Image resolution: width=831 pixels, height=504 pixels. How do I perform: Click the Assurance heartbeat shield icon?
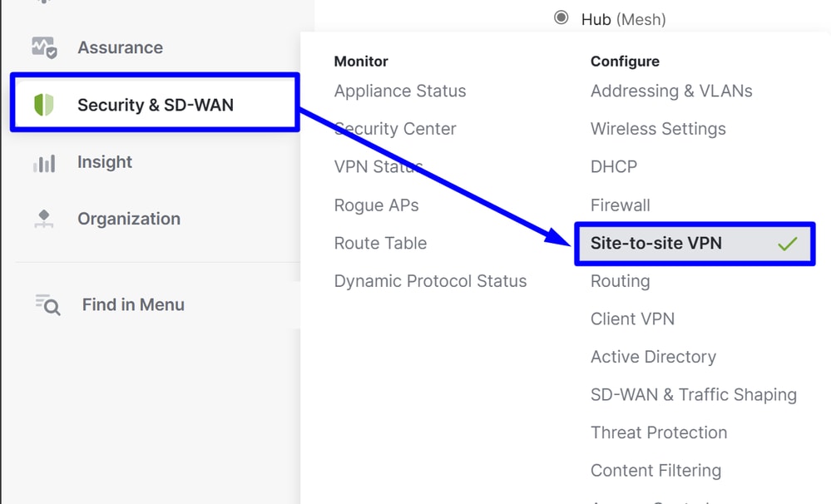coord(44,47)
